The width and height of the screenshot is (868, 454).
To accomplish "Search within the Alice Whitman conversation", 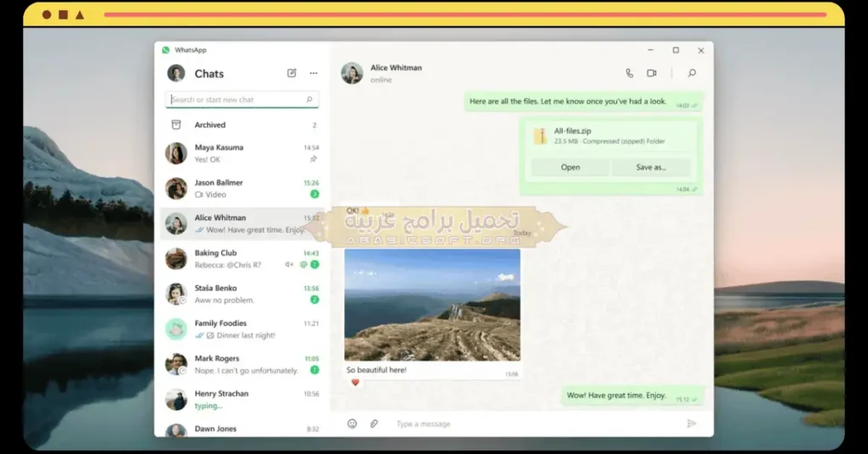I will [x=692, y=73].
